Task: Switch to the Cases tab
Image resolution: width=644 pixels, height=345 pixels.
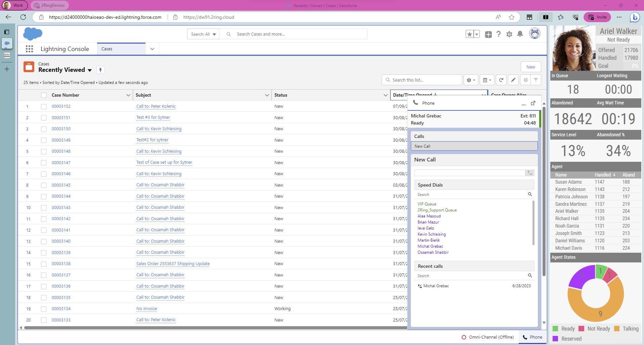Action: [107, 49]
